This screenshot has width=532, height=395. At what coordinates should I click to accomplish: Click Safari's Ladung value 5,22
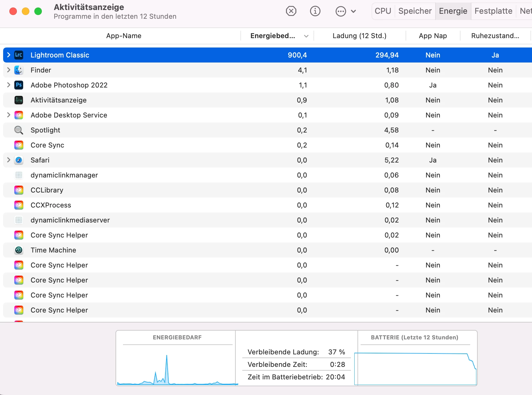pos(392,160)
